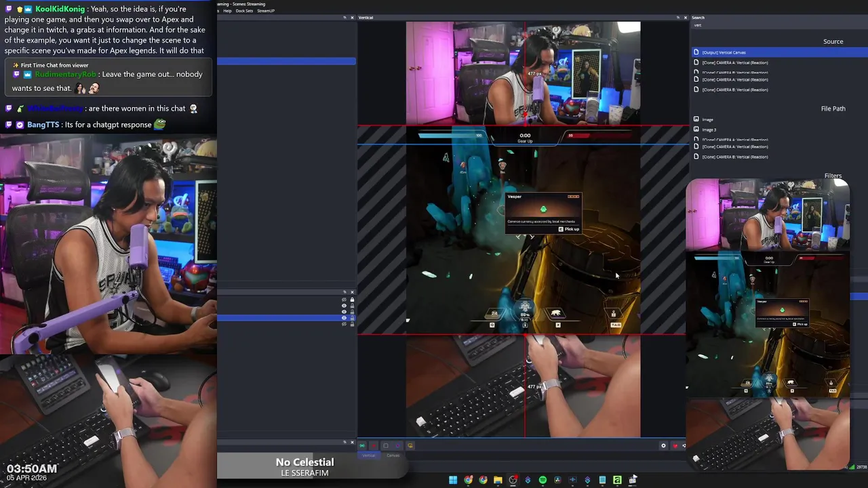Click the green stream button in Vertical toolbar
868x488 pixels.
tap(362, 445)
